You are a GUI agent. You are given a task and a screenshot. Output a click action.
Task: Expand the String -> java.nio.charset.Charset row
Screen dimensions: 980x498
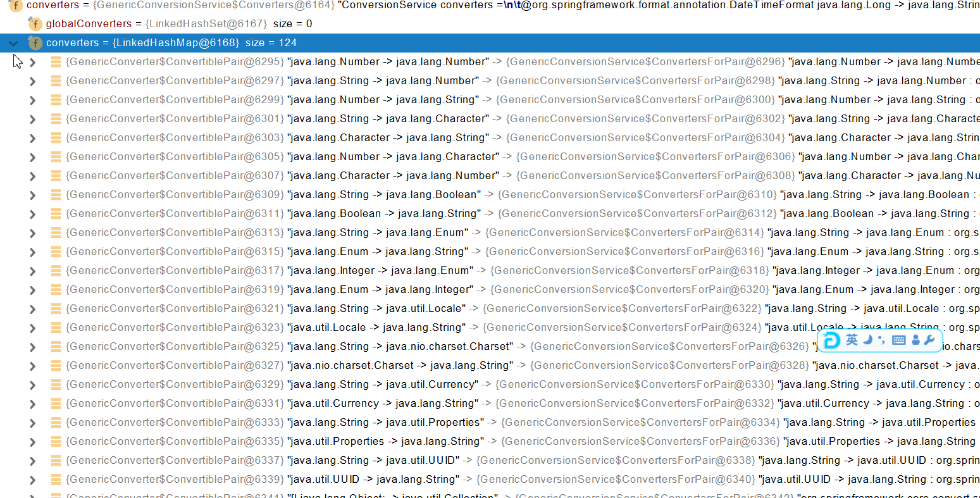tap(32, 346)
